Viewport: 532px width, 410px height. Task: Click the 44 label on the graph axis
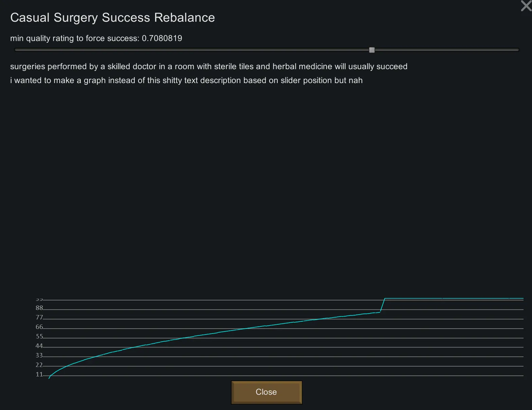(39, 346)
